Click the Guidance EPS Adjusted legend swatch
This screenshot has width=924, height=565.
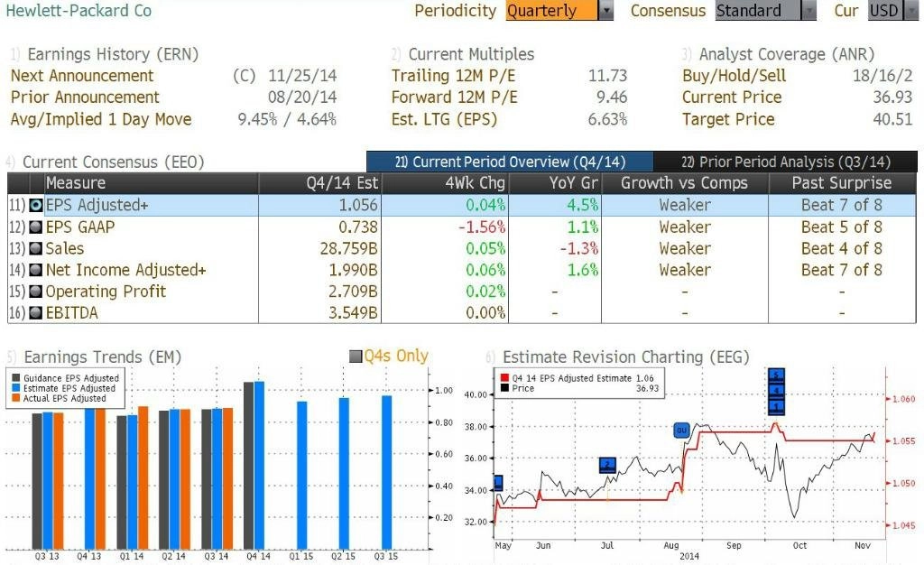pos(16,378)
